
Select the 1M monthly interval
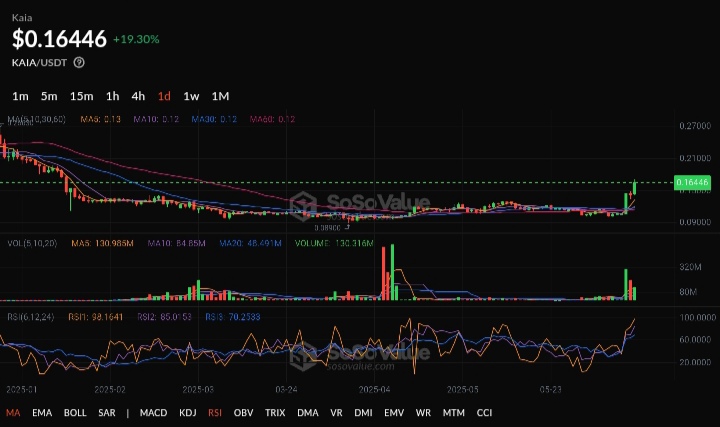(220, 96)
